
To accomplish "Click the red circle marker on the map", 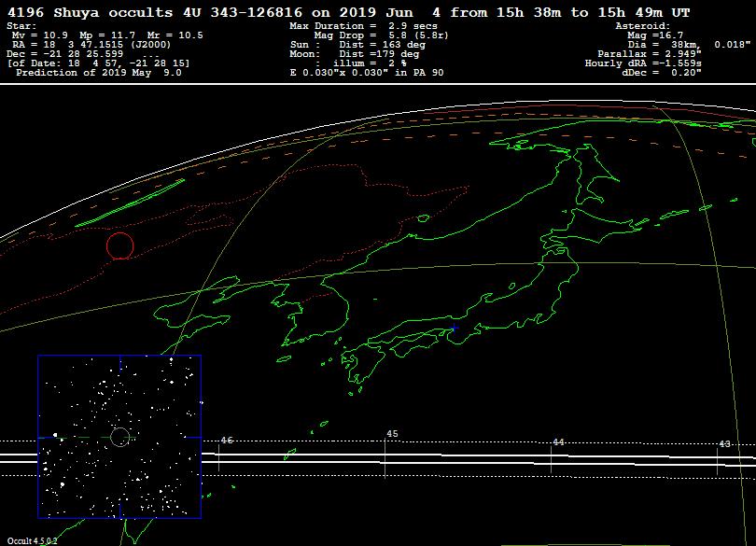I will pyautogui.click(x=120, y=246).
